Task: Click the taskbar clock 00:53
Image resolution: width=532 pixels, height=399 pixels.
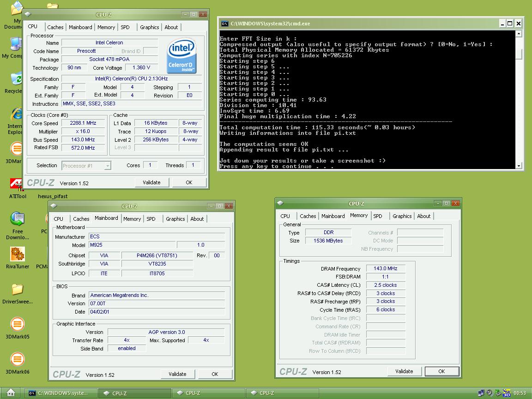Action: (x=520, y=393)
